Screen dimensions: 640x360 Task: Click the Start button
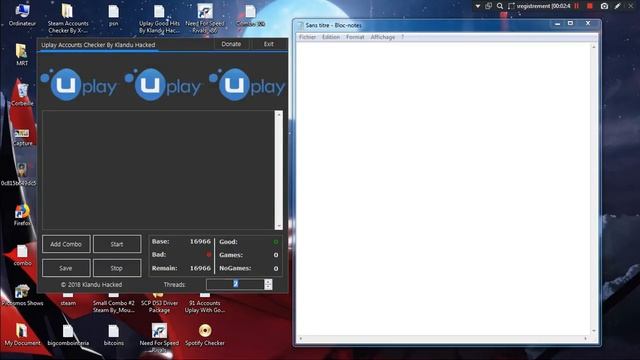tap(117, 244)
